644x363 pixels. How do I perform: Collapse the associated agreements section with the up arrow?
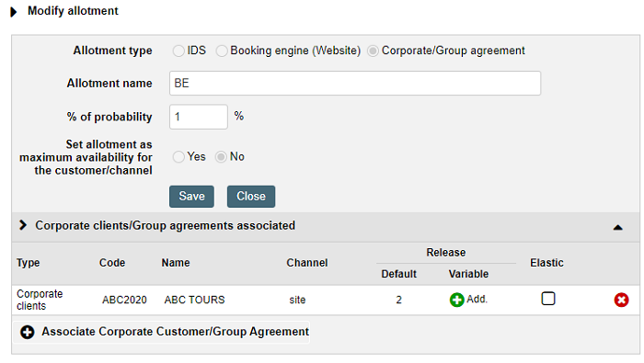pyautogui.click(x=617, y=227)
